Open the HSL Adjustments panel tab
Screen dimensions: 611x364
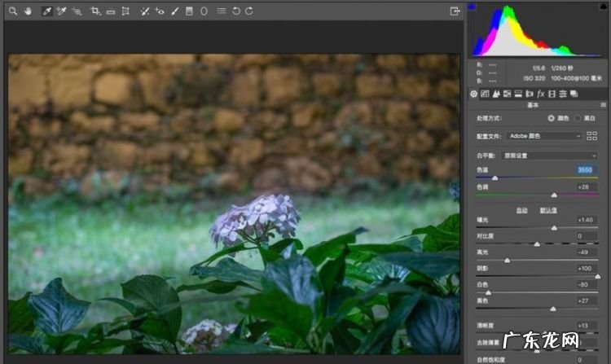(507, 94)
